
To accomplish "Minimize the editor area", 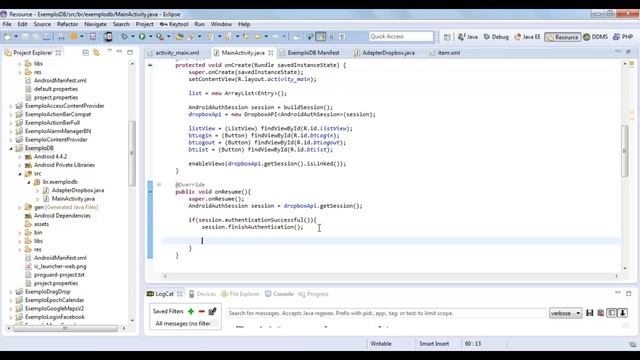I will (x=618, y=52).
